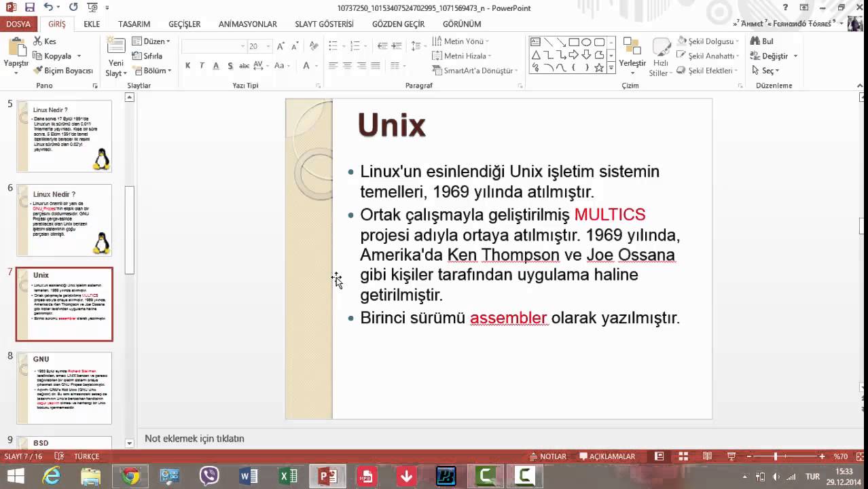
Task: Switch to slide sorter view
Action: [x=683, y=456]
